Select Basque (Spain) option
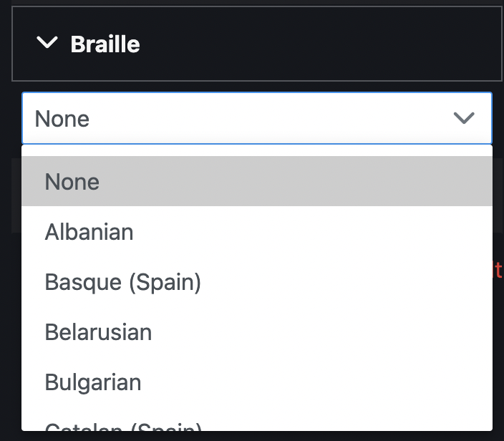The height and width of the screenshot is (441, 504). [x=123, y=282]
